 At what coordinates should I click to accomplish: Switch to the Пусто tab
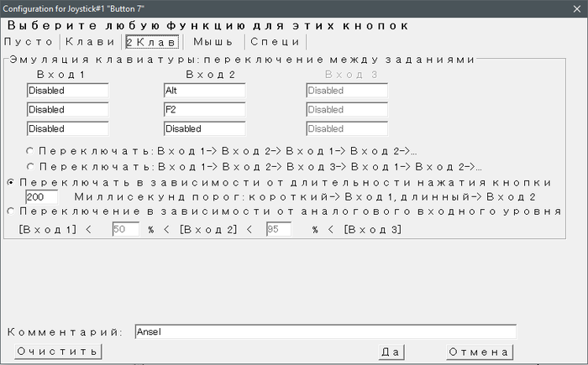tap(29, 41)
